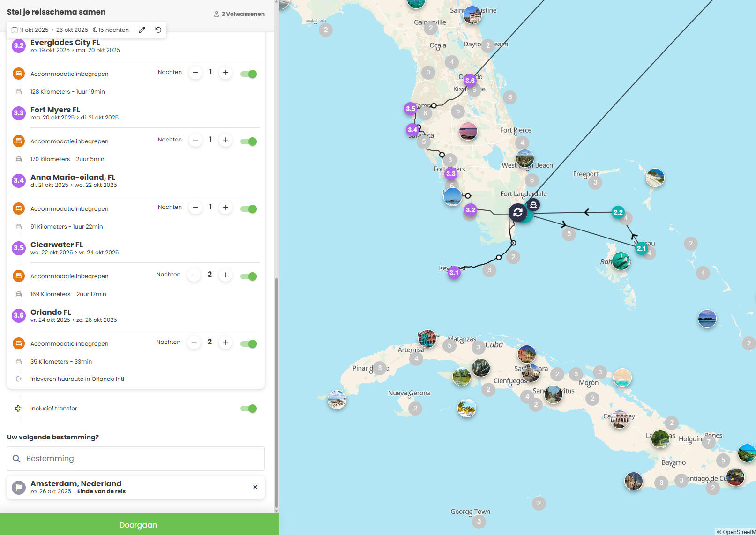
Task: Increase nights for Anna Maria-eiland
Action: [225, 208]
